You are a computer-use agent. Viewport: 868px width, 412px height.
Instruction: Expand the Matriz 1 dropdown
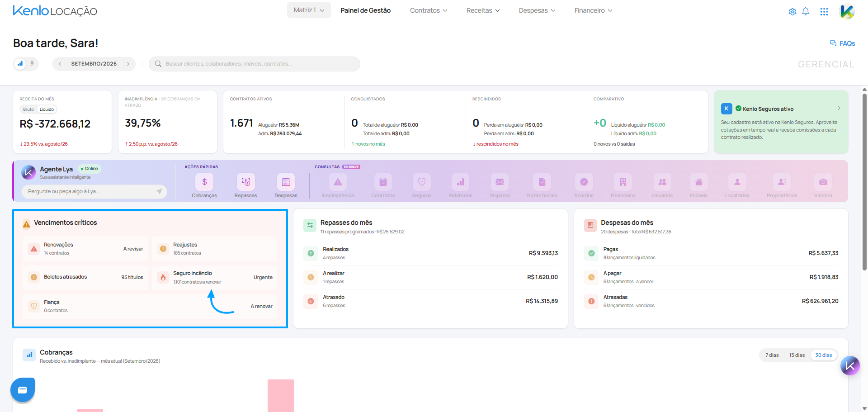[x=309, y=10]
